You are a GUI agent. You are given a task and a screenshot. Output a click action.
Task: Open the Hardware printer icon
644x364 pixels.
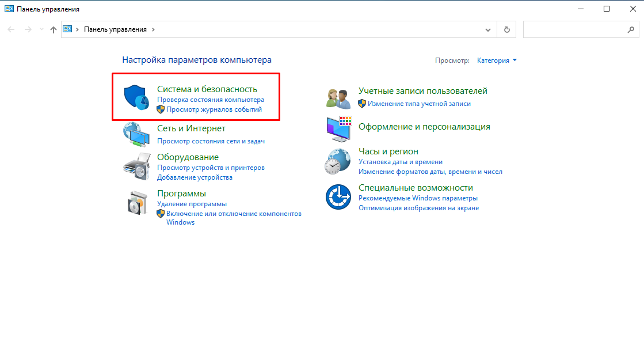tap(137, 166)
